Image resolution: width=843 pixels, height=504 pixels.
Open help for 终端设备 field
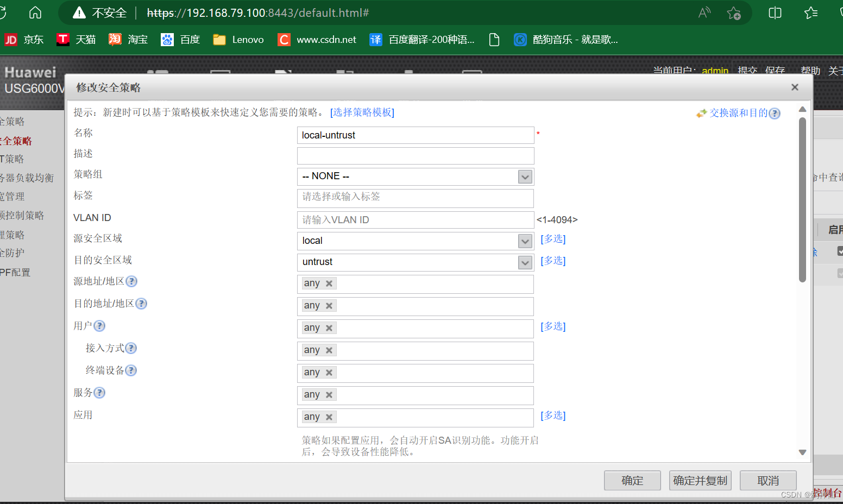[131, 370]
